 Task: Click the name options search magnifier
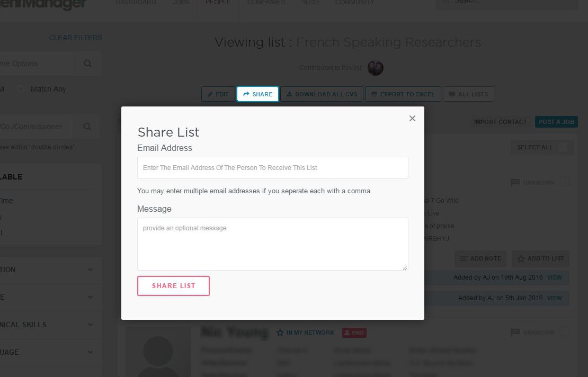[87, 64]
